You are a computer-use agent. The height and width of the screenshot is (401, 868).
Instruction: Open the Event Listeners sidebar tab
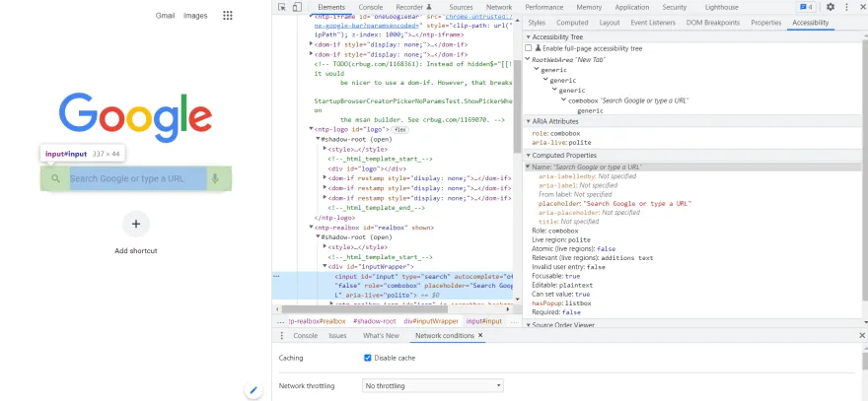point(653,23)
